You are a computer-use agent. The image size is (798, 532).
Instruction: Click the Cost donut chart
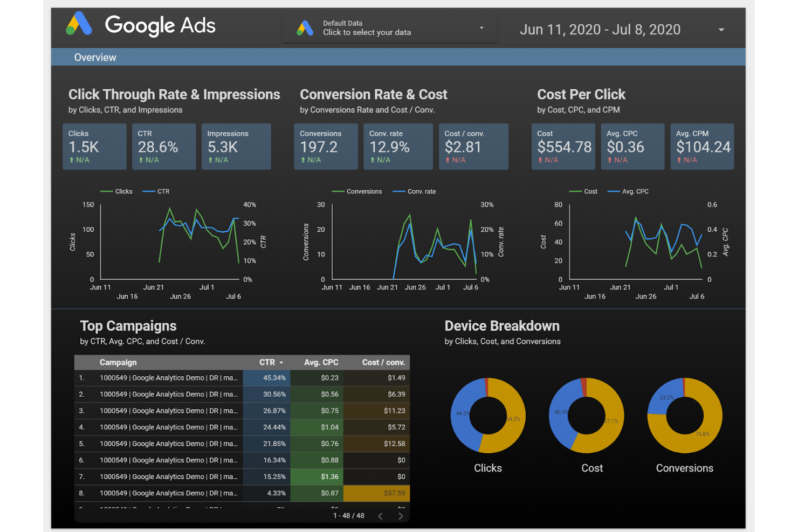point(586,416)
